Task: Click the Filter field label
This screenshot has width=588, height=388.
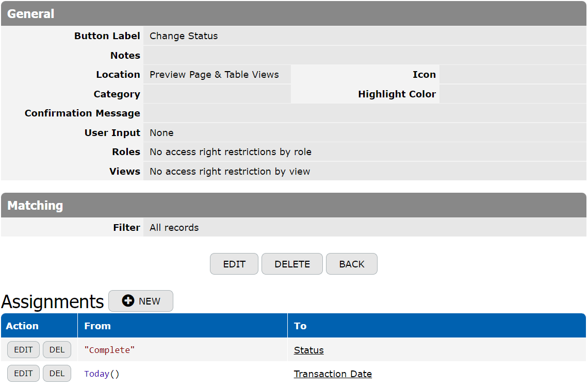Action: [x=127, y=227]
